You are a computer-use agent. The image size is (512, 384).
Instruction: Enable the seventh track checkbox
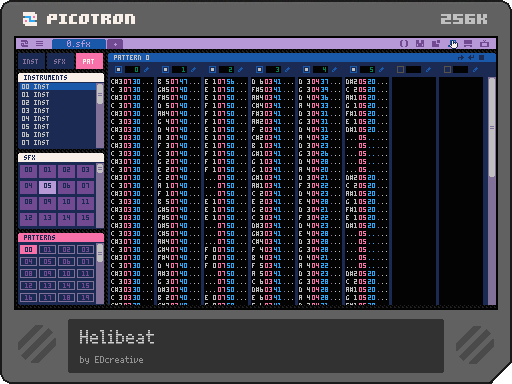(x=400, y=70)
